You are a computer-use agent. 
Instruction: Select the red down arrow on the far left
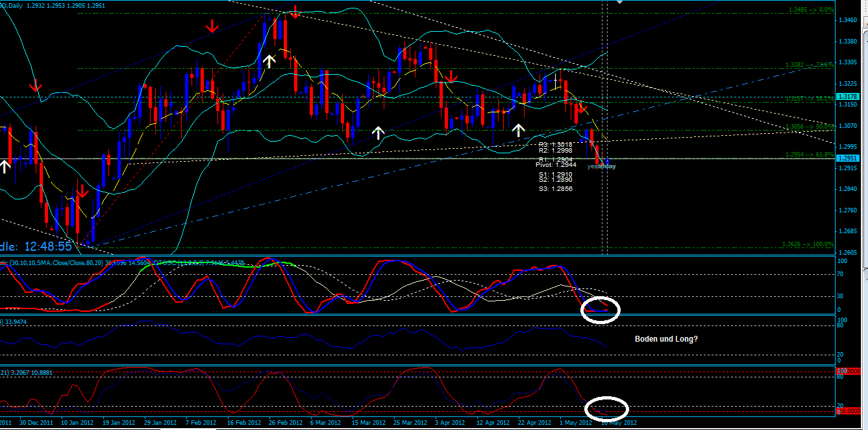click(35, 86)
